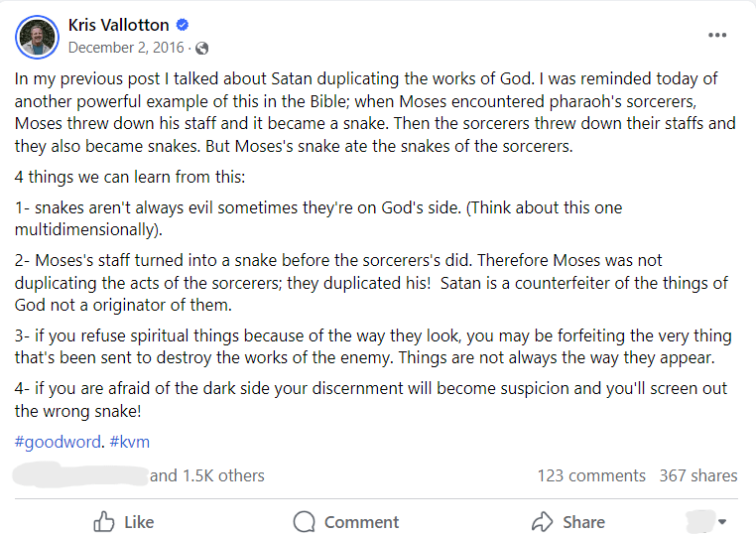Image resolution: width=756 pixels, height=534 pixels.
Task: Click the thumbs-up Like icon
Action: (x=104, y=521)
